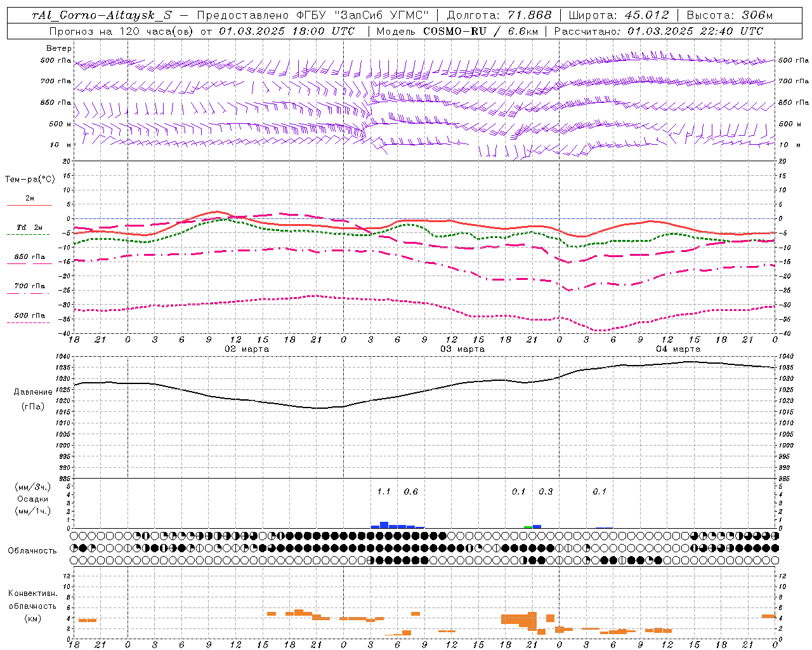Select the precipitation value 0.3
Viewport: 812px width, 650px height.
point(546,492)
